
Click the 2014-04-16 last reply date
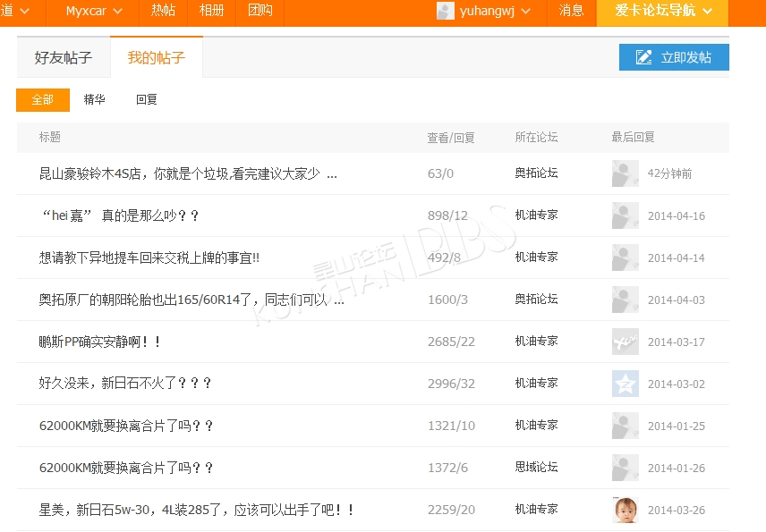coord(677,215)
